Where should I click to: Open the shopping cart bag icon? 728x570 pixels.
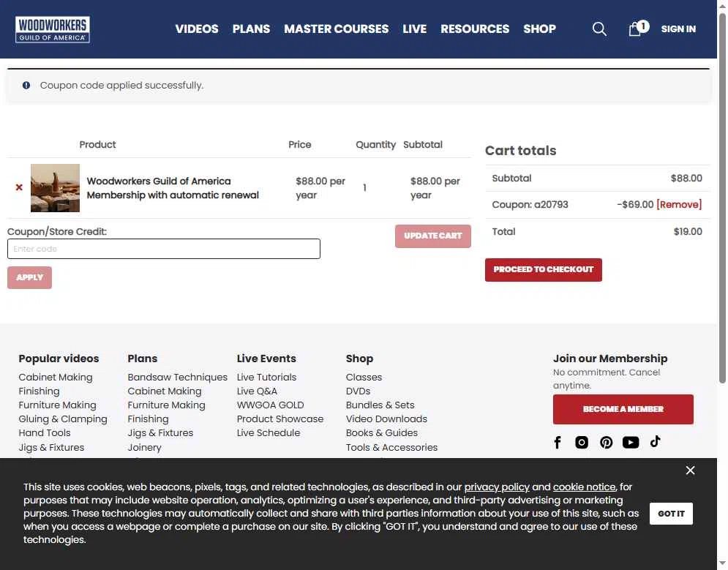pyautogui.click(x=638, y=29)
